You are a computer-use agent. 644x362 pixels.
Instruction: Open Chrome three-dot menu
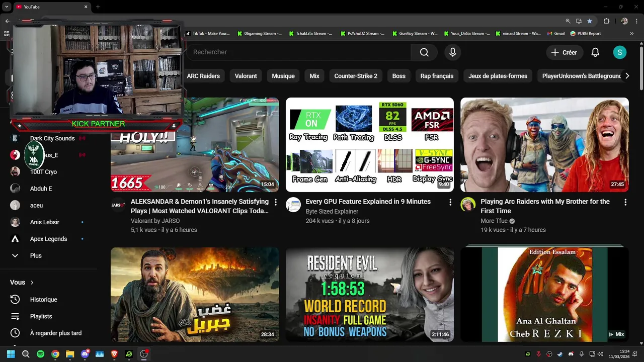tap(636, 21)
